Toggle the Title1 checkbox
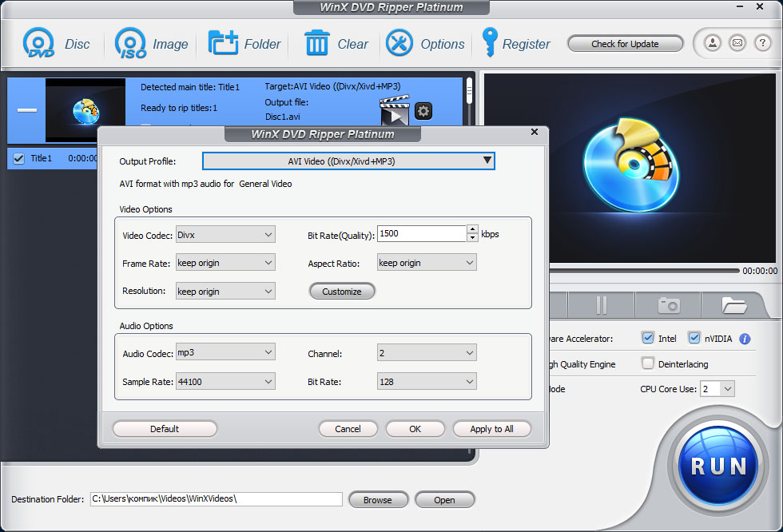Viewport: 783px width, 532px height. (x=19, y=159)
